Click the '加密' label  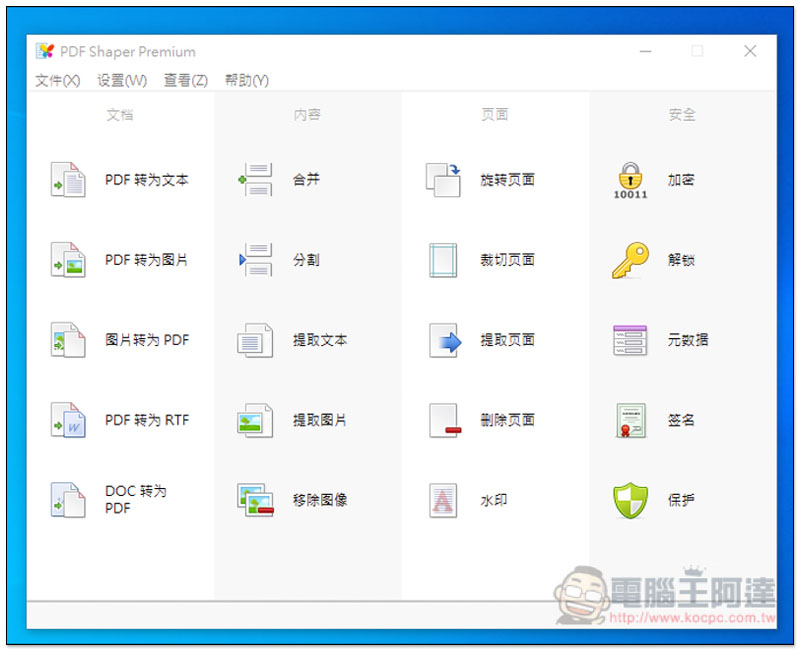coord(681,180)
